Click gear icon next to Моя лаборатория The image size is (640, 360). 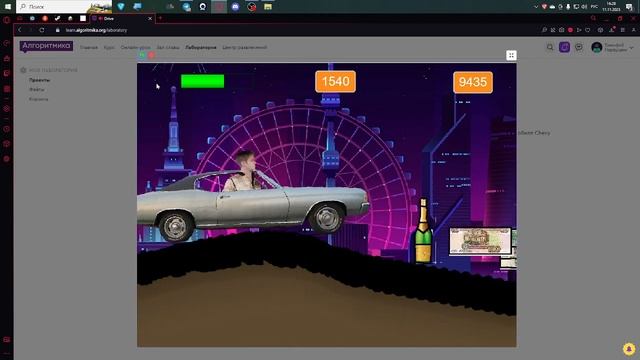pyautogui.click(x=23, y=70)
